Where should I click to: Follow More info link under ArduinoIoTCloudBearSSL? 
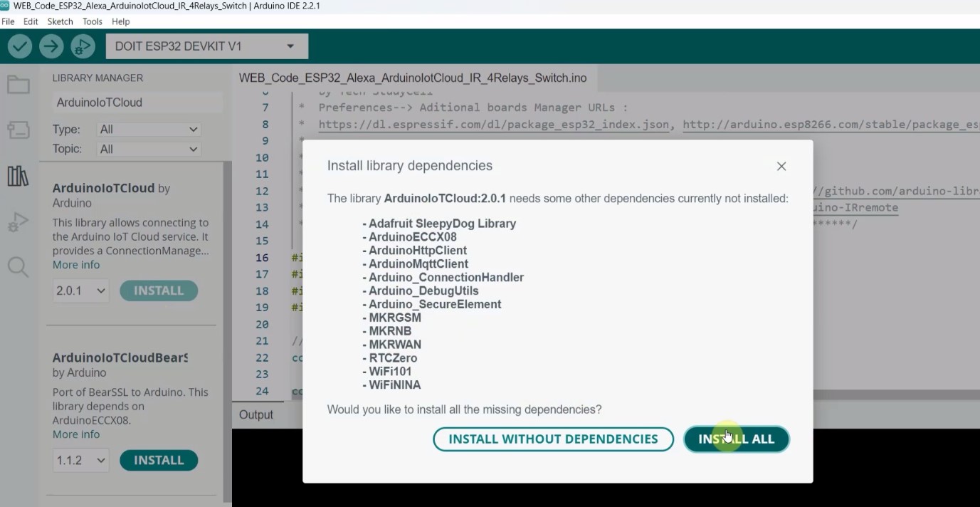point(76,434)
